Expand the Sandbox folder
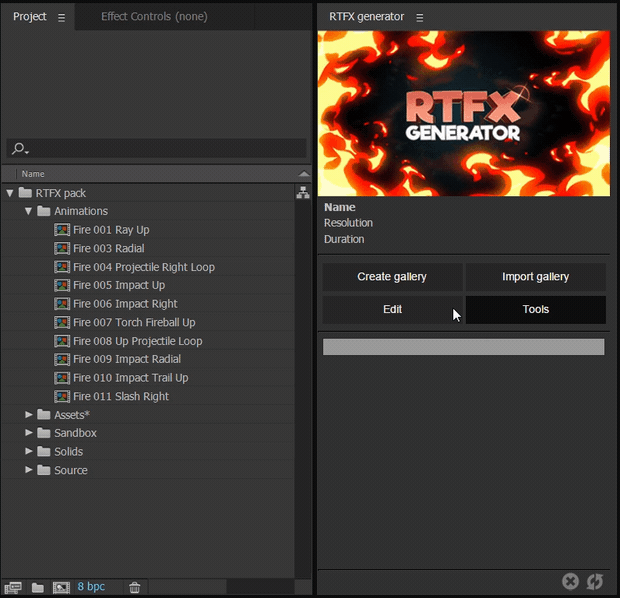 (x=28, y=433)
